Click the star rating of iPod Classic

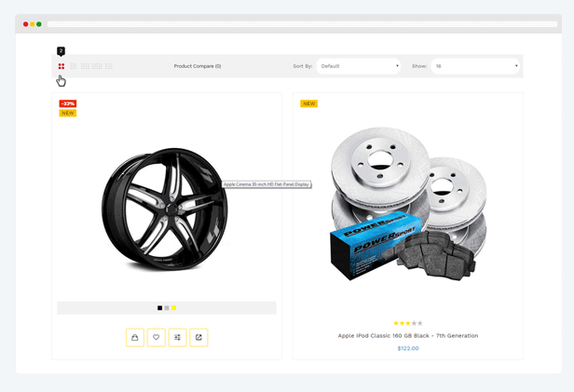408,323
